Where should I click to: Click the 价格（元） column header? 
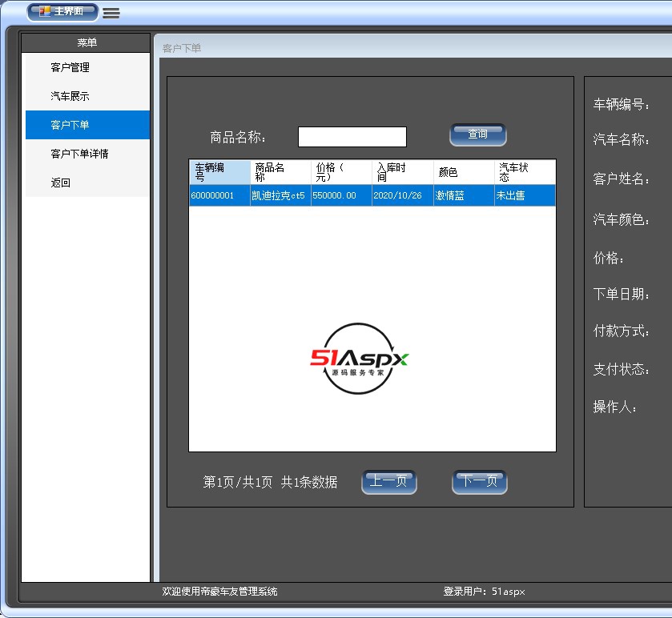click(341, 172)
